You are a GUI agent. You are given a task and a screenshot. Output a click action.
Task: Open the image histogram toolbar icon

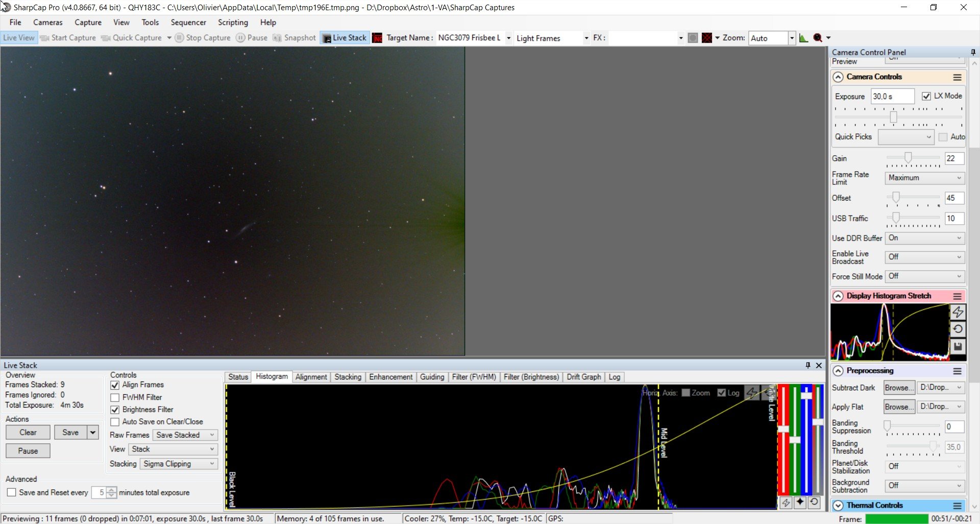point(803,38)
